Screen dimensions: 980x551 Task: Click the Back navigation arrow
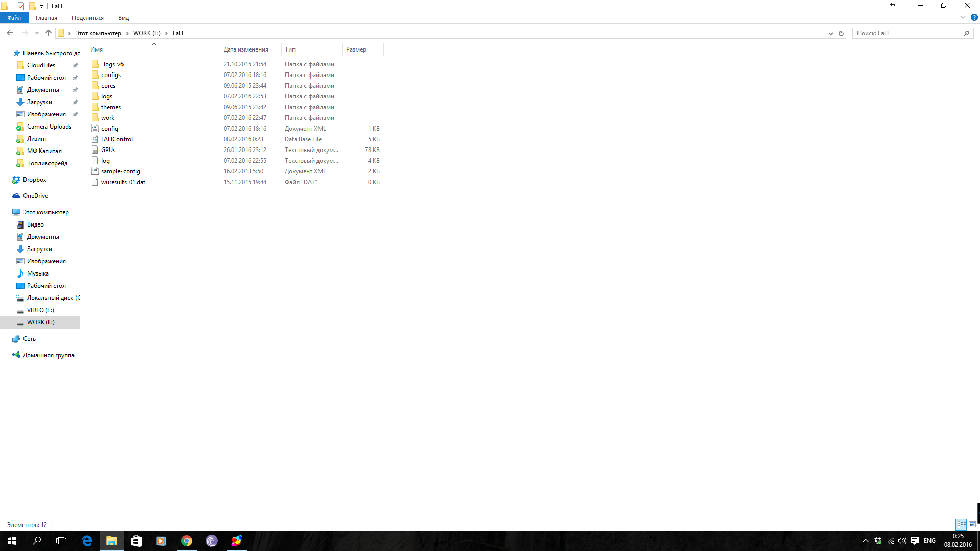click(10, 33)
